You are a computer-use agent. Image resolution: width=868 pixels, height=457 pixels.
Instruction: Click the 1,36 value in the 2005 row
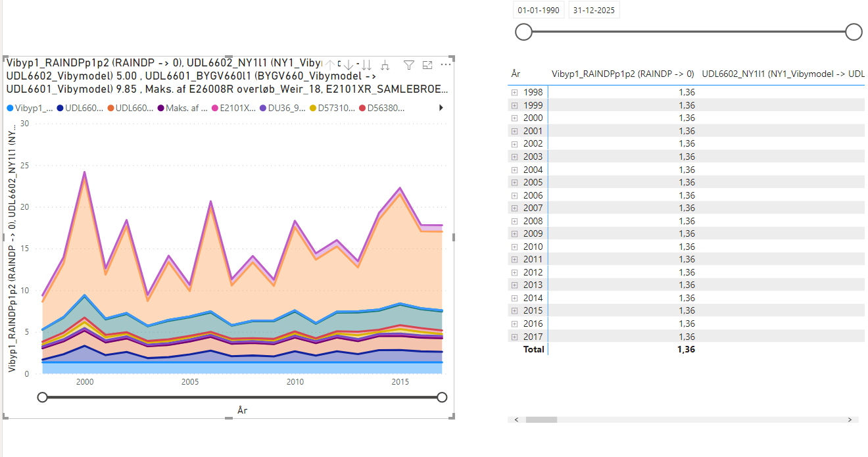pyautogui.click(x=687, y=182)
